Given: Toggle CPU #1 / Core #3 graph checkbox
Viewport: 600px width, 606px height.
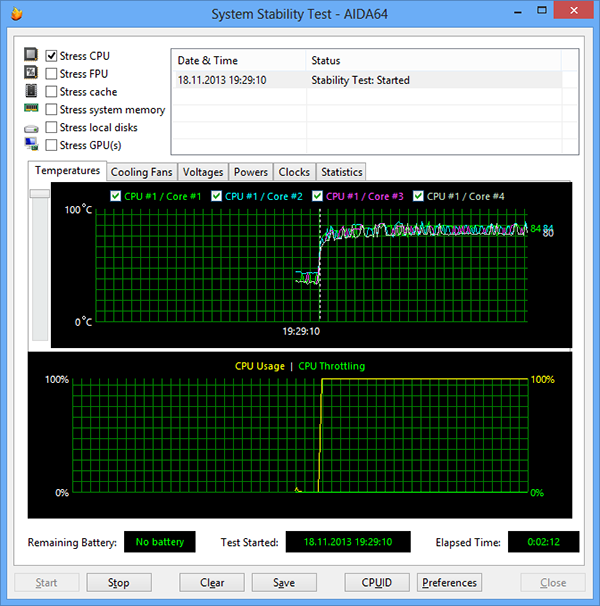Looking at the screenshot, I should (317, 196).
